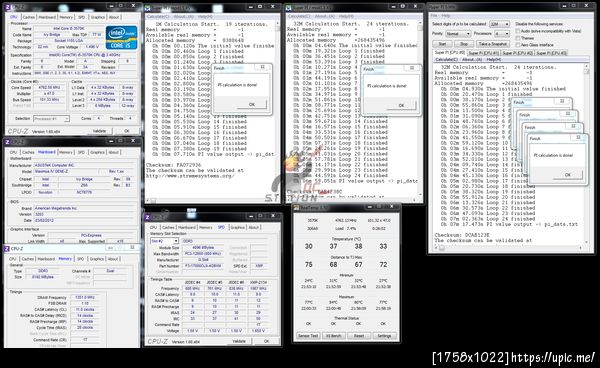Open Help(H) menu in middle 32M Super PI window

point(346,16)
